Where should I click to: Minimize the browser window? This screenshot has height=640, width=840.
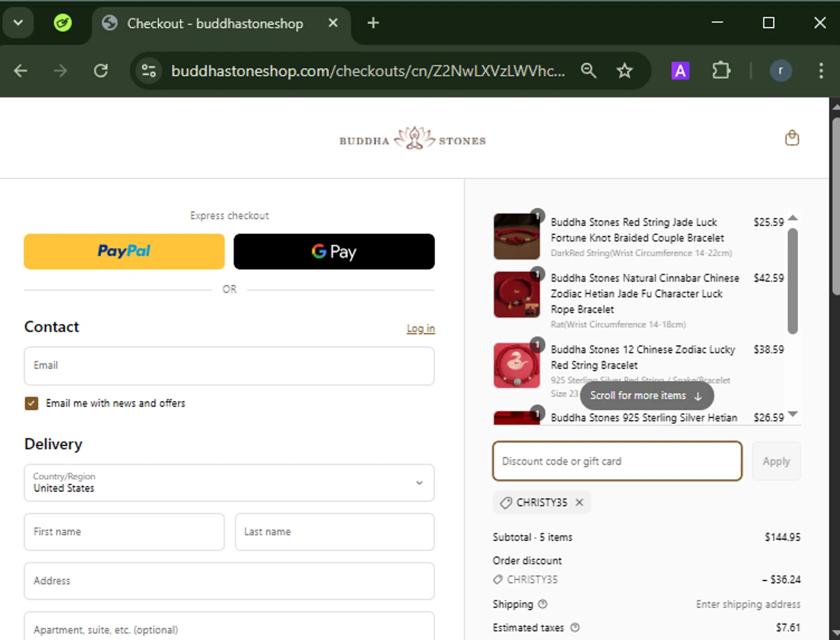pos(717,23)
